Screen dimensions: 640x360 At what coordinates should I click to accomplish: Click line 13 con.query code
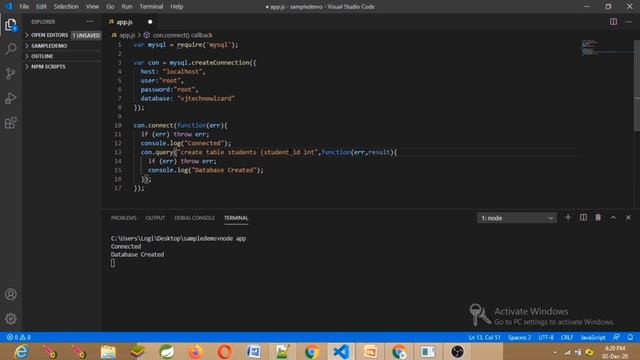click(269, 152)
